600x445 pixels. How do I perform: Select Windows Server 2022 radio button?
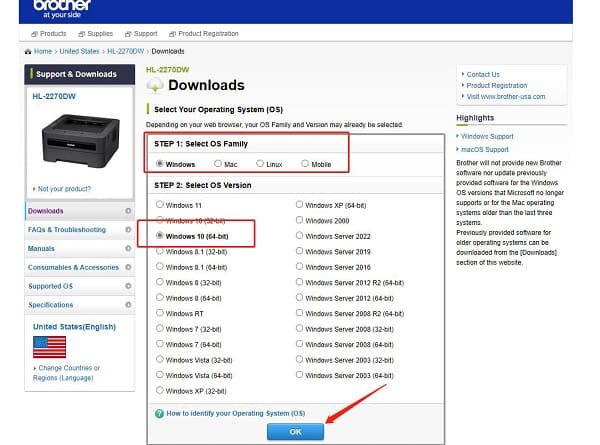point(299,235)
